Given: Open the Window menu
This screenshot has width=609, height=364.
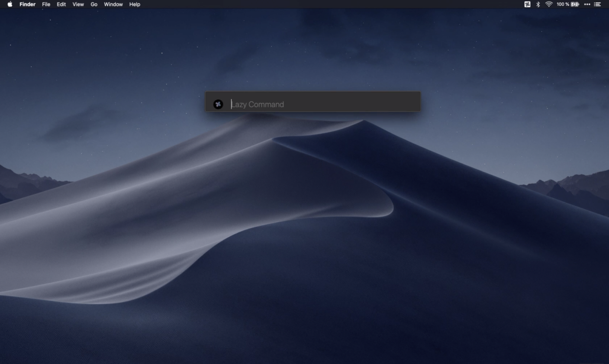Looking at the screenshot, I should (113, 4).
